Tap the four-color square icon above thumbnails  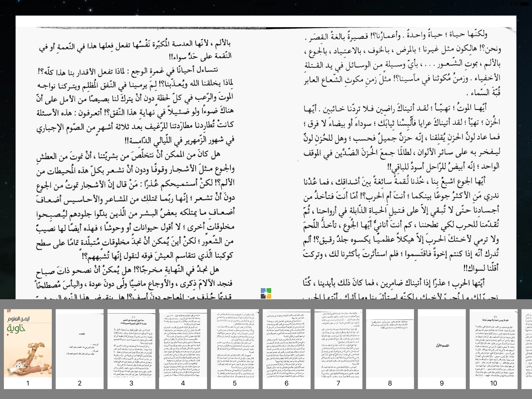point(266,293)
